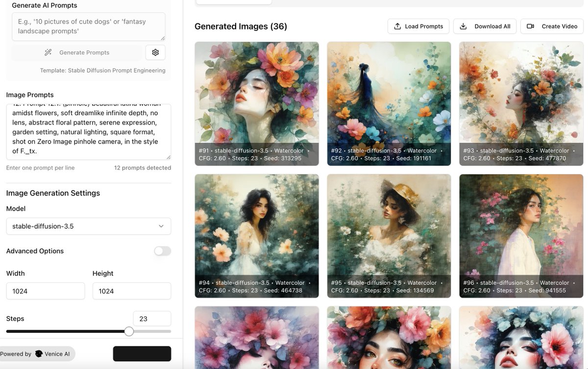Click the Height input field
The width and height of the screenshot is (588, 369).
132,291
